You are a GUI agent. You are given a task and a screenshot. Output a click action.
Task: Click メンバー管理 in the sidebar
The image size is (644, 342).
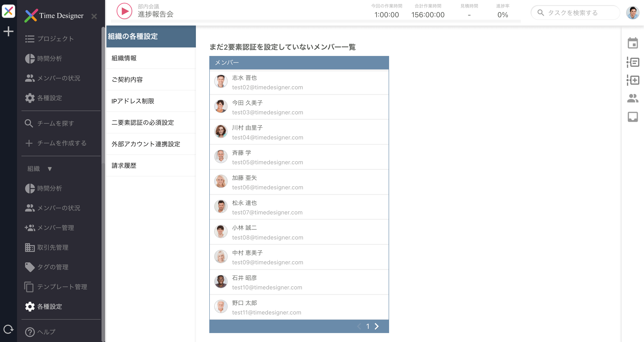click(x=55, y=228)
